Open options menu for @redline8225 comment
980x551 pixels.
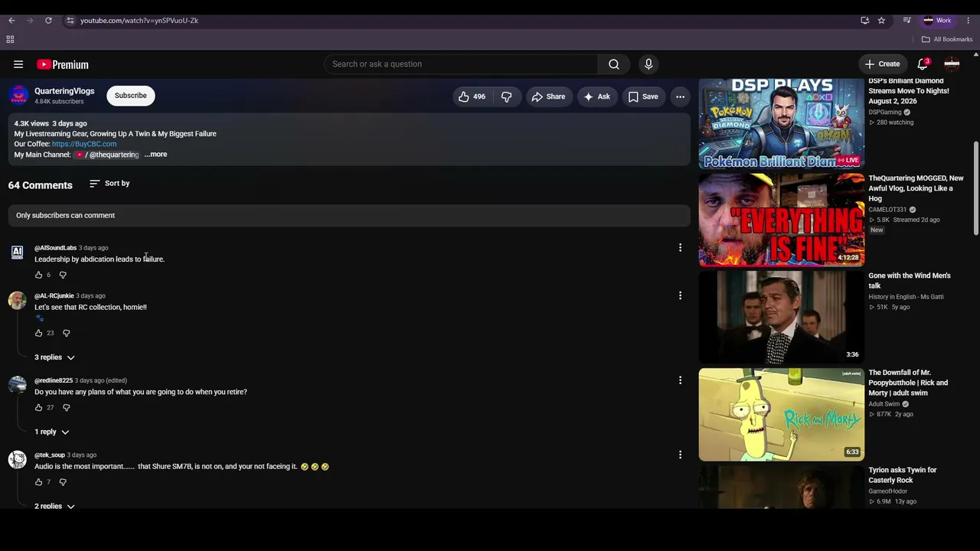tap(680, 380)
